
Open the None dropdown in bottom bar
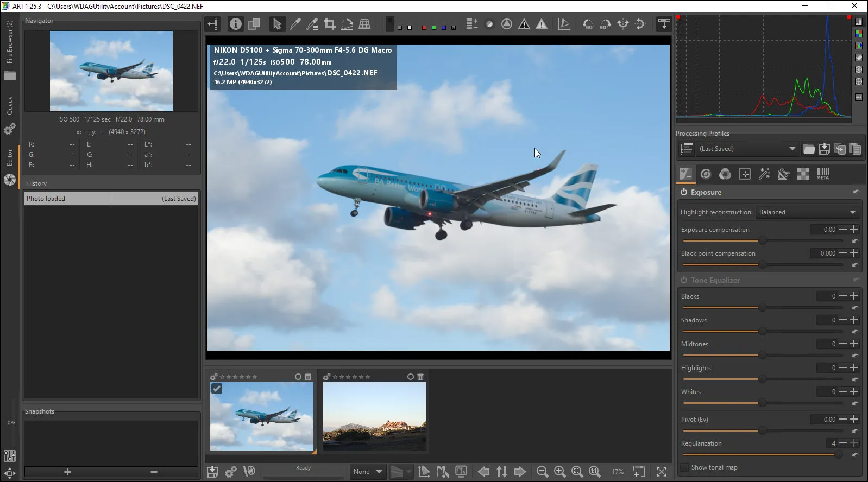(x=367, y=472)
